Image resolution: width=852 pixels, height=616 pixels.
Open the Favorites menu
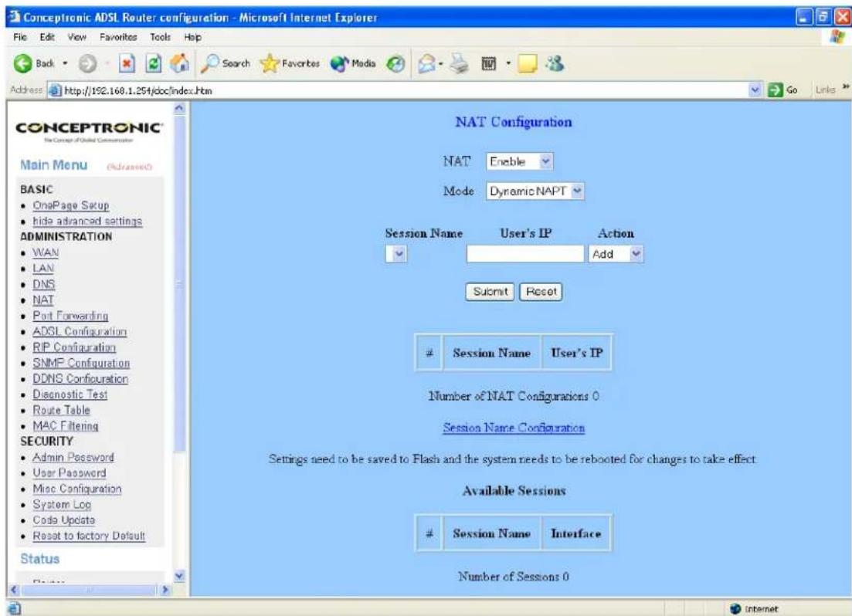pos(118,37)
